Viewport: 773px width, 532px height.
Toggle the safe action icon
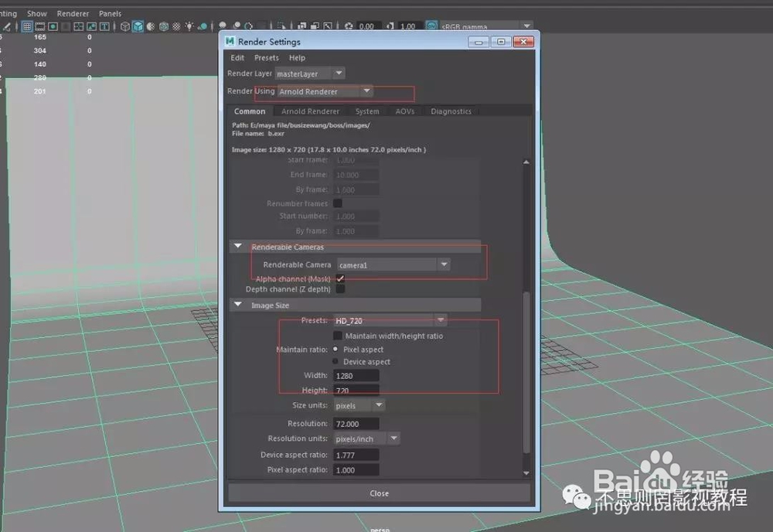click(x=91, y=26)
